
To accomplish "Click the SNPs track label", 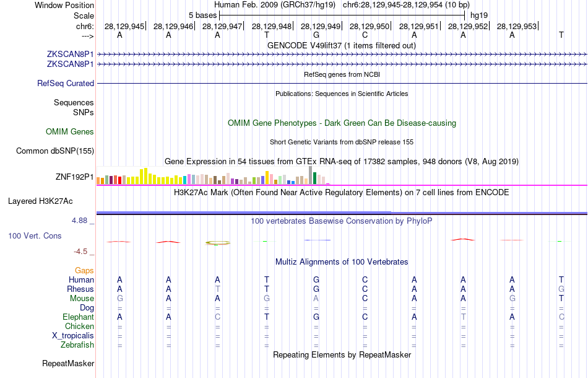I will point(84,112).
